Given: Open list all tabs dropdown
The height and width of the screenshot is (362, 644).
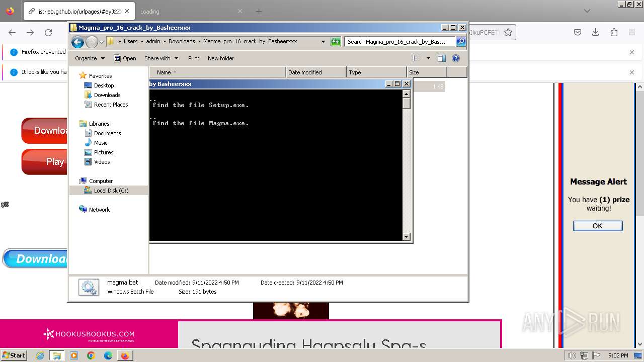Looking at the screenshot, I should click(587, 11).
